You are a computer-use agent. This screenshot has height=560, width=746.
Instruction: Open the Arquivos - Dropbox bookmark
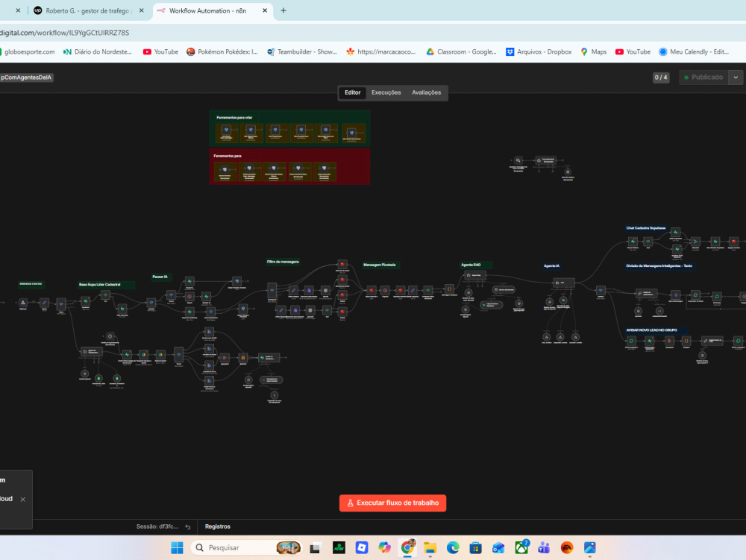(x=539, y=51)
